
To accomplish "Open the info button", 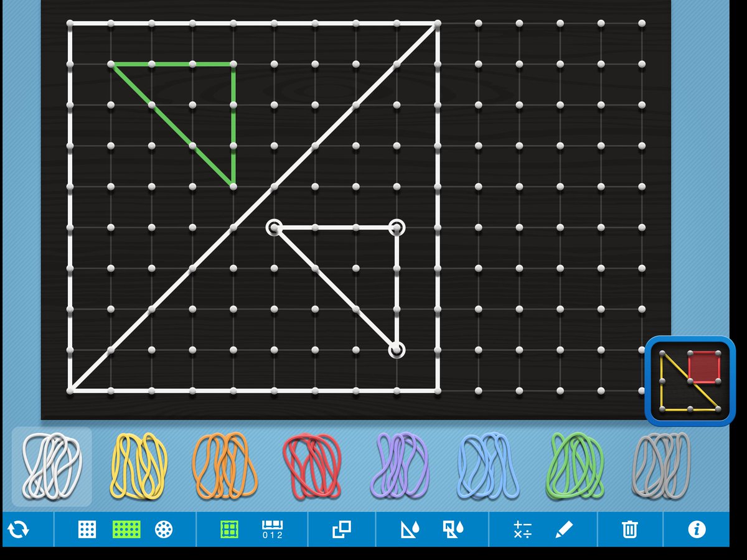I will 697,530.
